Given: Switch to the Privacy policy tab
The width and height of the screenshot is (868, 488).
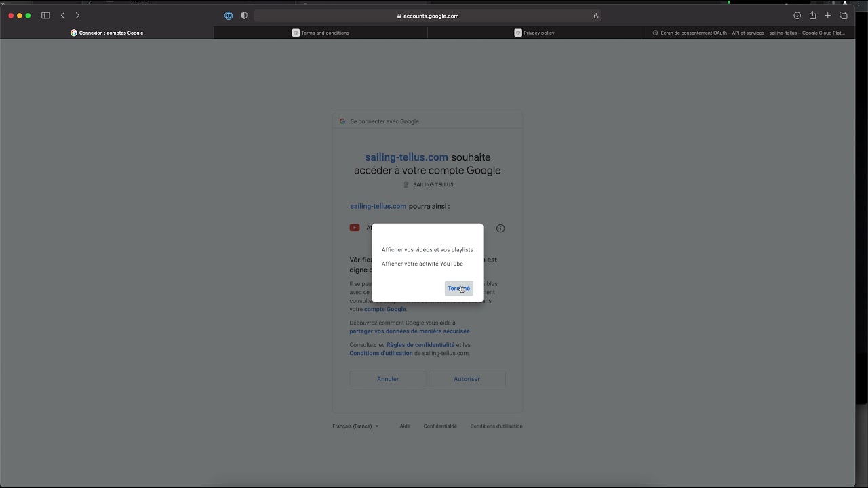Looking at the screenshot, I should pos(534,33).
